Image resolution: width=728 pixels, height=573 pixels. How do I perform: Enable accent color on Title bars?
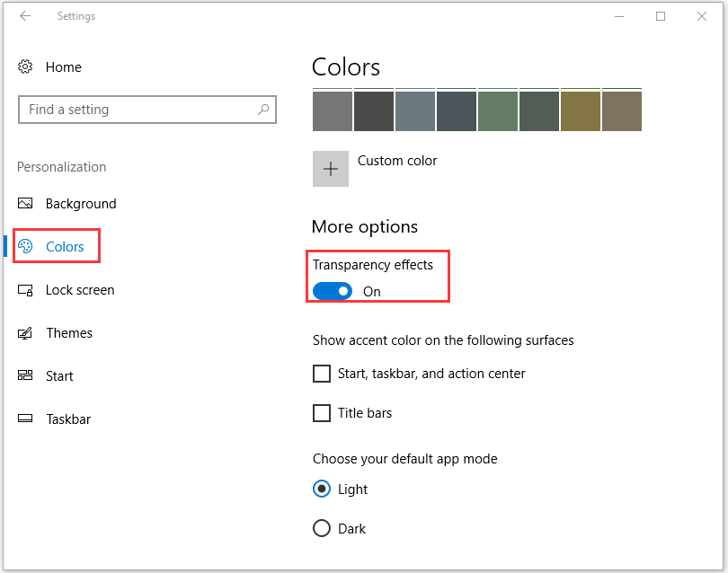coord(322,413)
